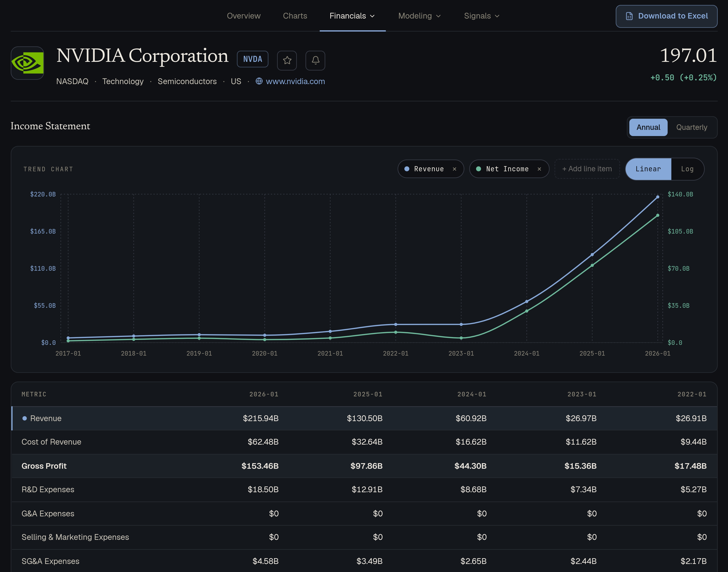This screenshot has width=728, height=572.
Task: Click the $130.50B revenue cell
Action: (364, 418)
